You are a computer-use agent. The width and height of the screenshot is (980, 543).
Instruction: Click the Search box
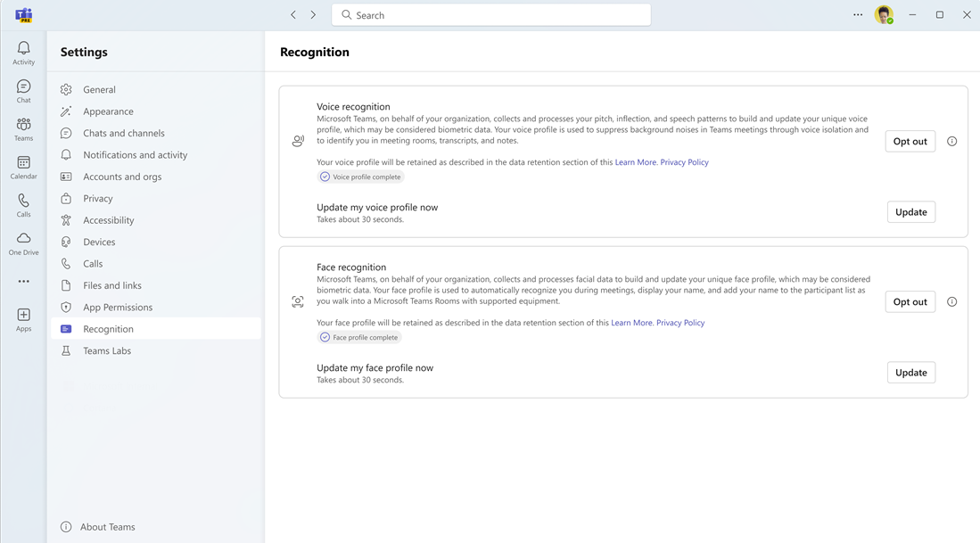(491, 15)
